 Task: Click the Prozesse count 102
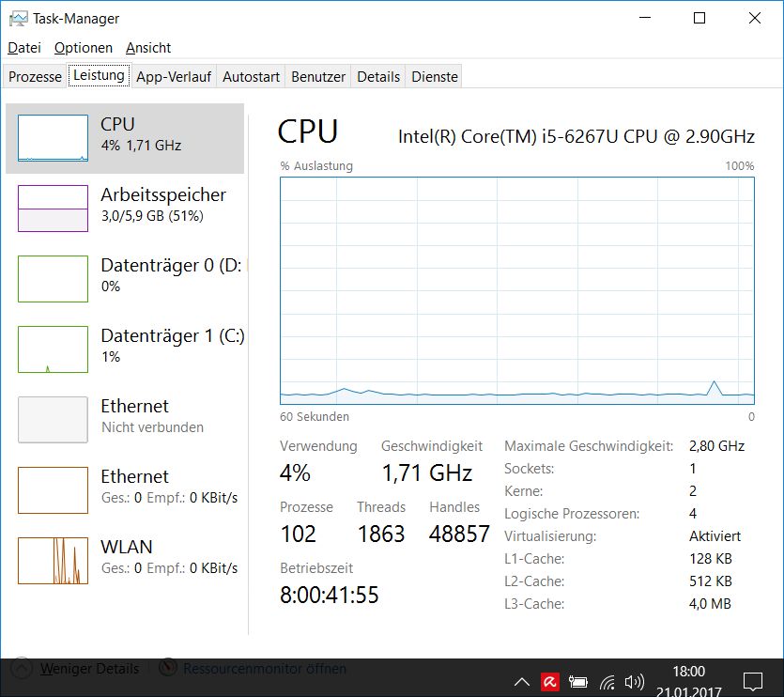[299, 534]
